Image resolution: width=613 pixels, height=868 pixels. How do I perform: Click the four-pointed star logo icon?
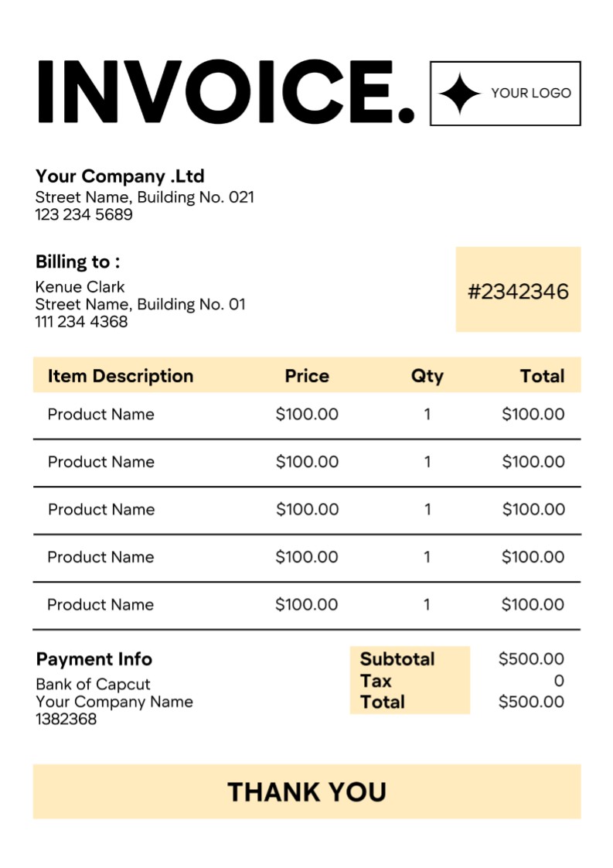(460, 94)
